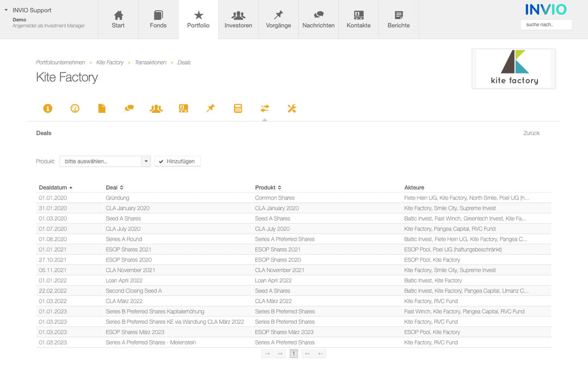This screenshot has width=588, height=369.
Task: Go to the last page of deals
Action: pos(321,354)
